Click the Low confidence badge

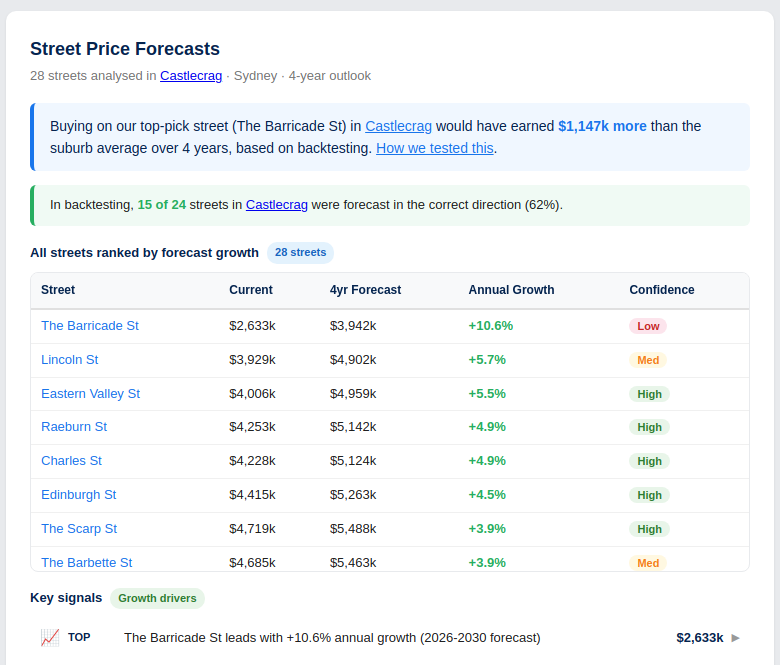[648, 326]
